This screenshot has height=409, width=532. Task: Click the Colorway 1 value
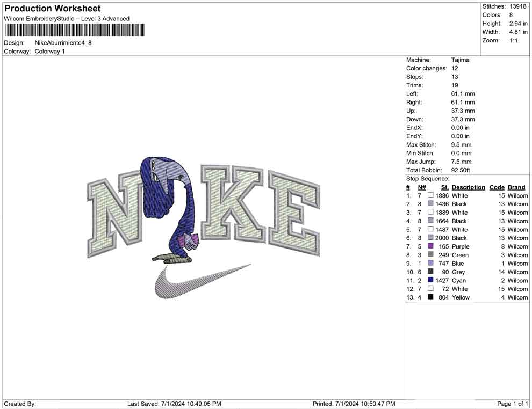49,52
